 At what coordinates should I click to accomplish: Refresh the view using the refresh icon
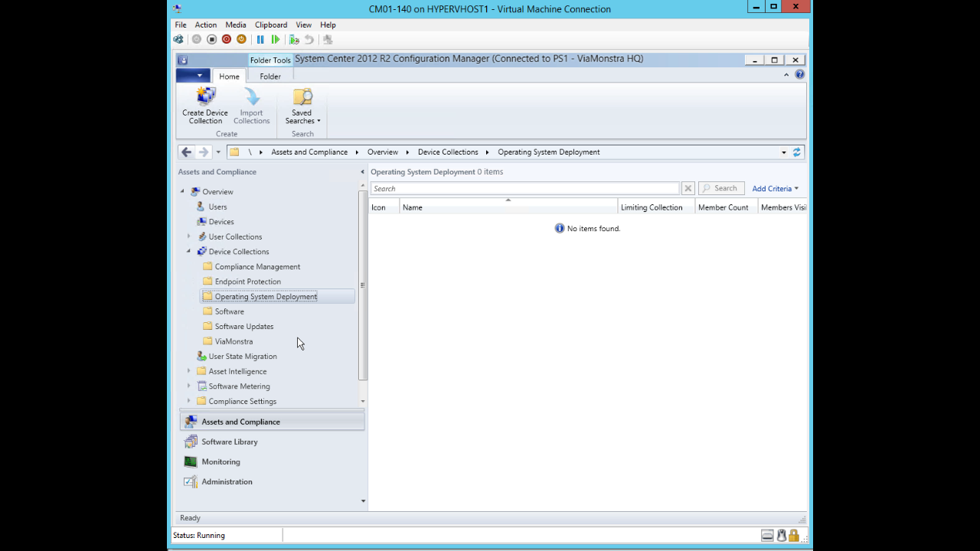(x=797, y=152)
